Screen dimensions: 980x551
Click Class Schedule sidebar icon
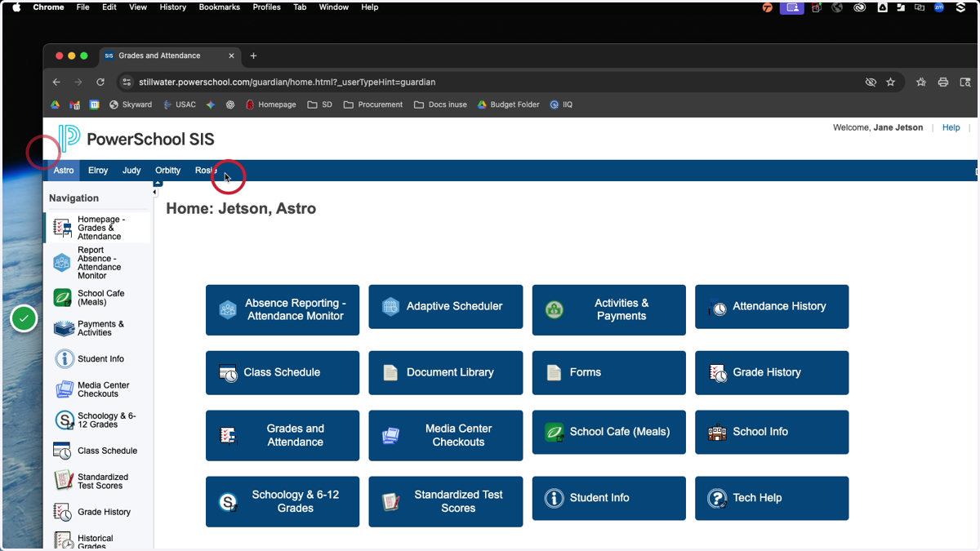(63, 451)
